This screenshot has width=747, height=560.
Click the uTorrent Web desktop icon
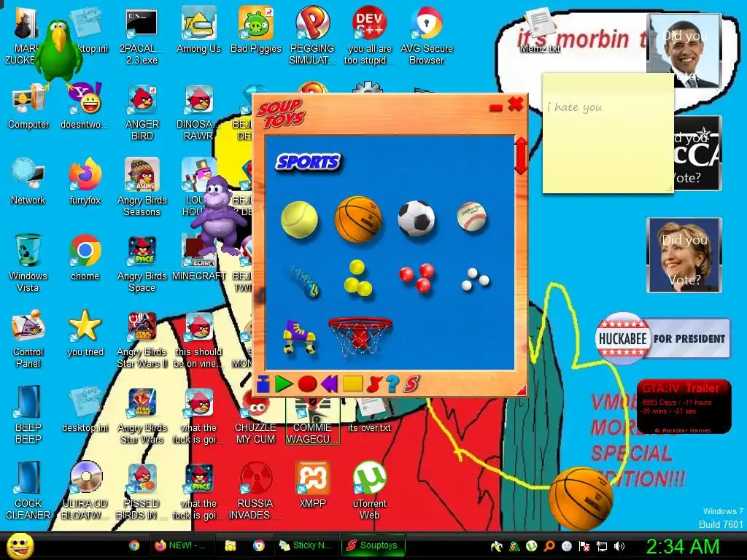point(369,491)
